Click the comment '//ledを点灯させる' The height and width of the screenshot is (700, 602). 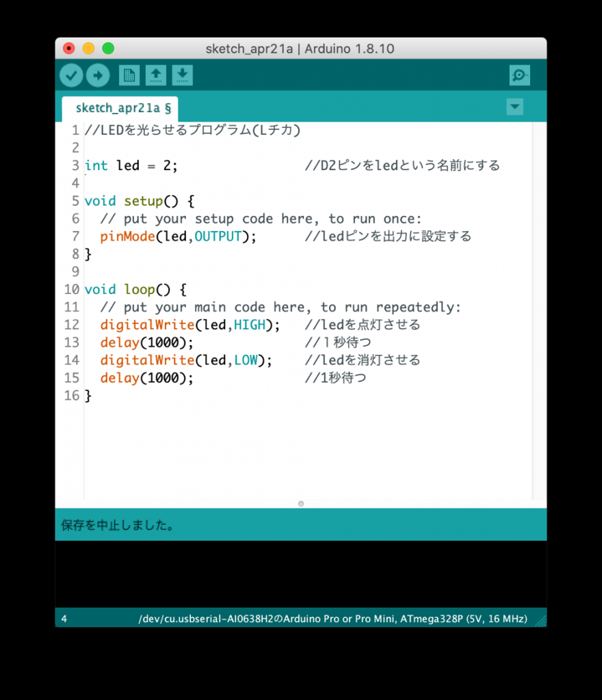363,325
